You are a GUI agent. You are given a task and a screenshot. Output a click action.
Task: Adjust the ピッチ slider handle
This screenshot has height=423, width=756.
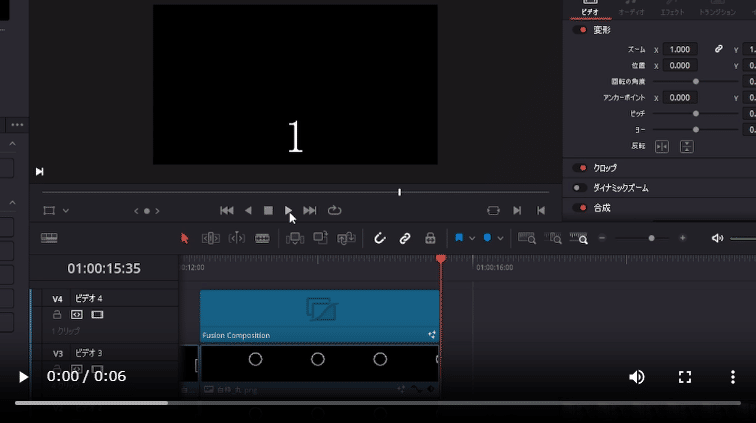tap(696, 113)
